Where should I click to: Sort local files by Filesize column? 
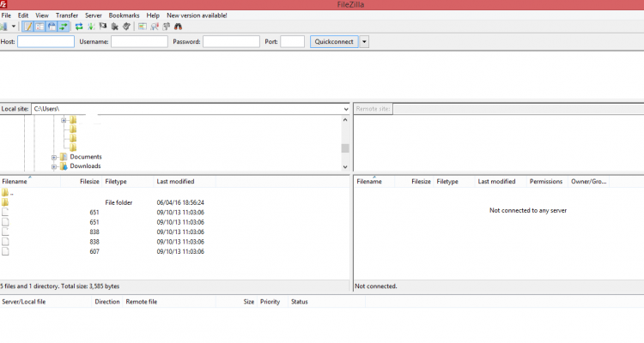click(x=82, y=181)
